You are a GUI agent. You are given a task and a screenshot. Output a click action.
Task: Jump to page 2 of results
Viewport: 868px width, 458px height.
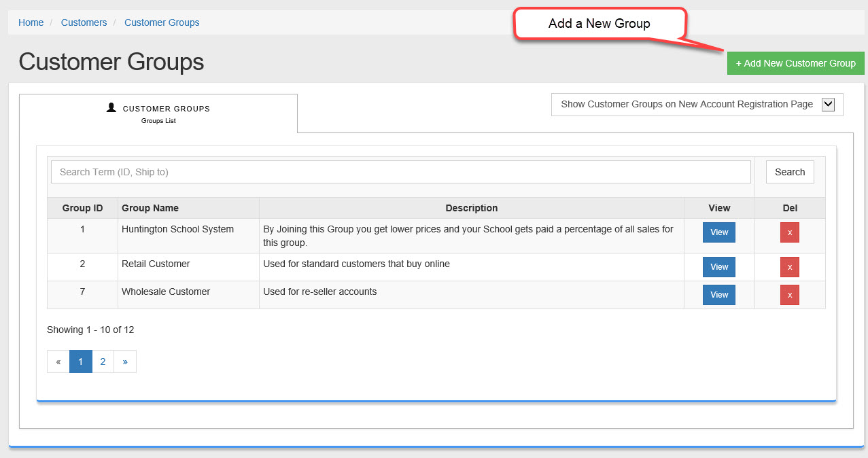click(x=103, y=362)
